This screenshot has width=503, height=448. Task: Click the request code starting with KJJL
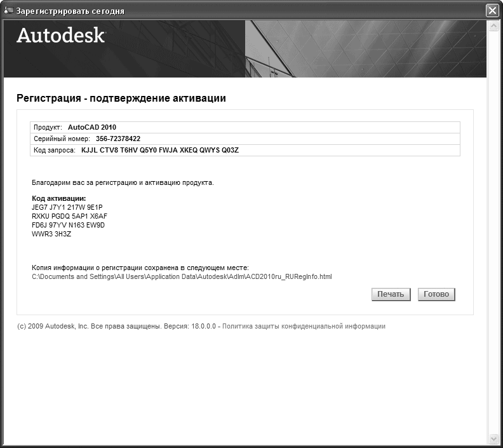click(x=160, y=150)
